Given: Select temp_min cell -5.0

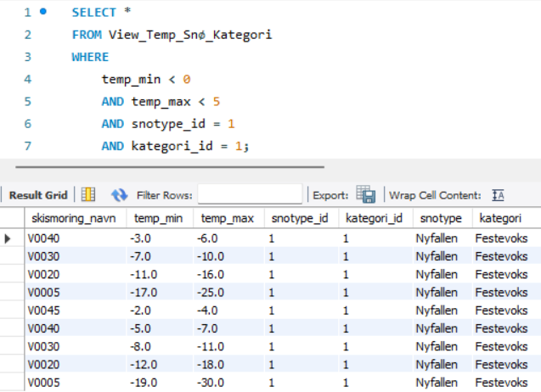Looking at the screenshot, I should point(160,328).
